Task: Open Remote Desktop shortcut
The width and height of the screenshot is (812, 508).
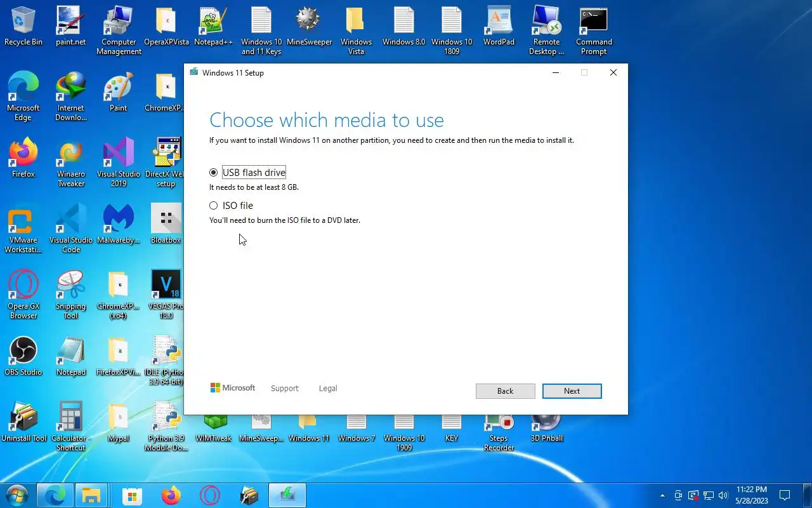Action: pyautogui.click(x=546, y=31)
